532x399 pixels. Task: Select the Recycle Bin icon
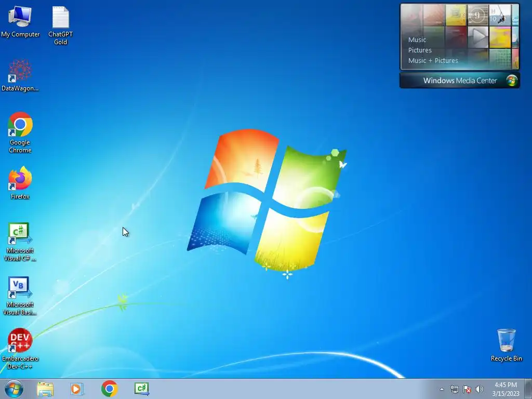(x=506, y=345)
